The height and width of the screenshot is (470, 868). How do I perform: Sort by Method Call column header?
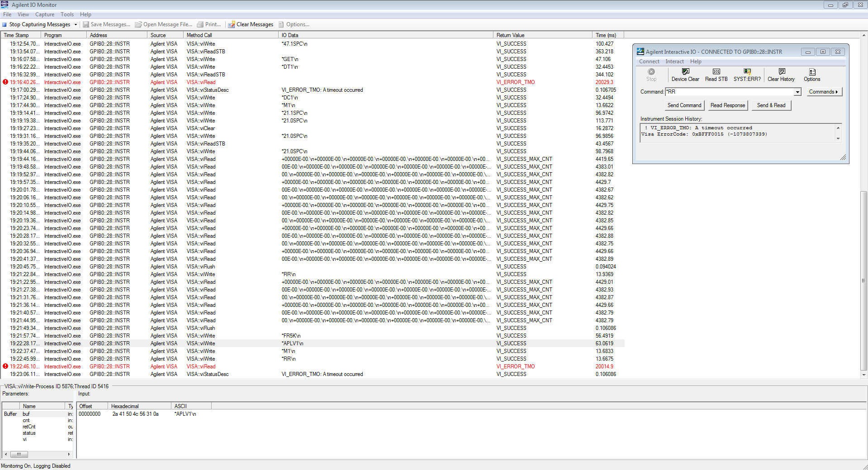point(231,35)
